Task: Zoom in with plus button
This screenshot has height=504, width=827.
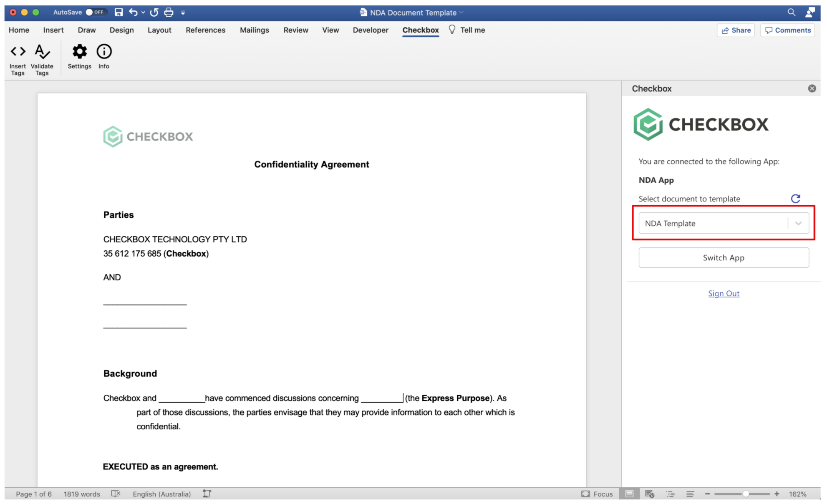Action: point(777,494)
